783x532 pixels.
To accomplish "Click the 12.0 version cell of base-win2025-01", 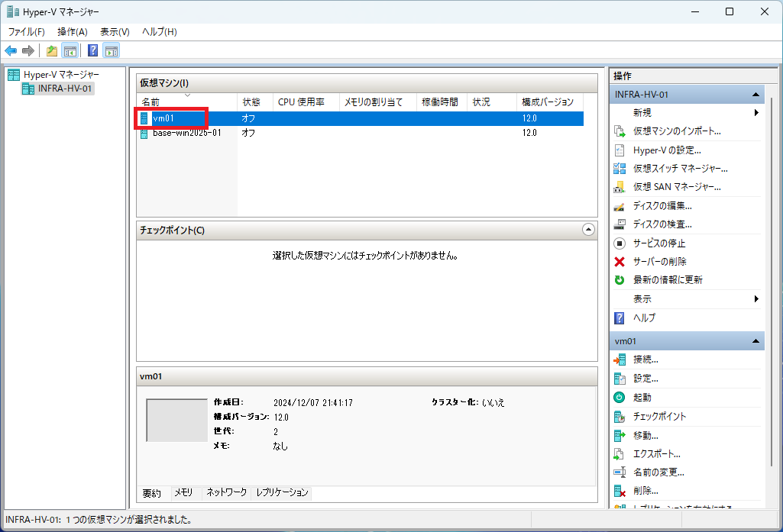I will point(529,133).
